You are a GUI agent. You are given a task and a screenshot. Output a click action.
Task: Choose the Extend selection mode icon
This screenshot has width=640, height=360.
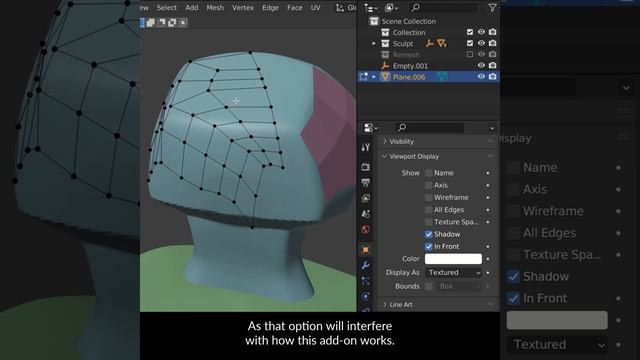(151, 22)
